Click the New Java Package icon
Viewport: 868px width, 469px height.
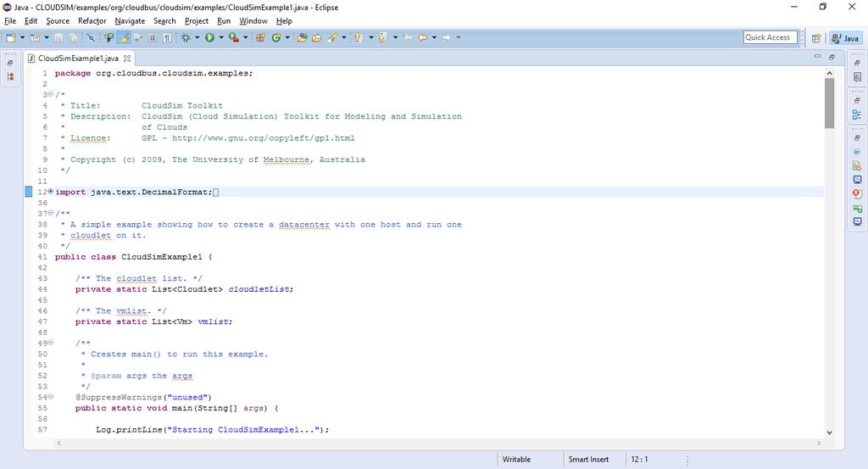pyautogui.click(x=260, y=37)
